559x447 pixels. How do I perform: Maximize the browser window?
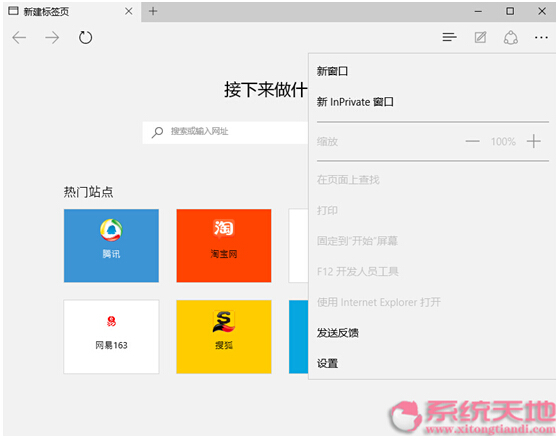[x=510, y=11]
